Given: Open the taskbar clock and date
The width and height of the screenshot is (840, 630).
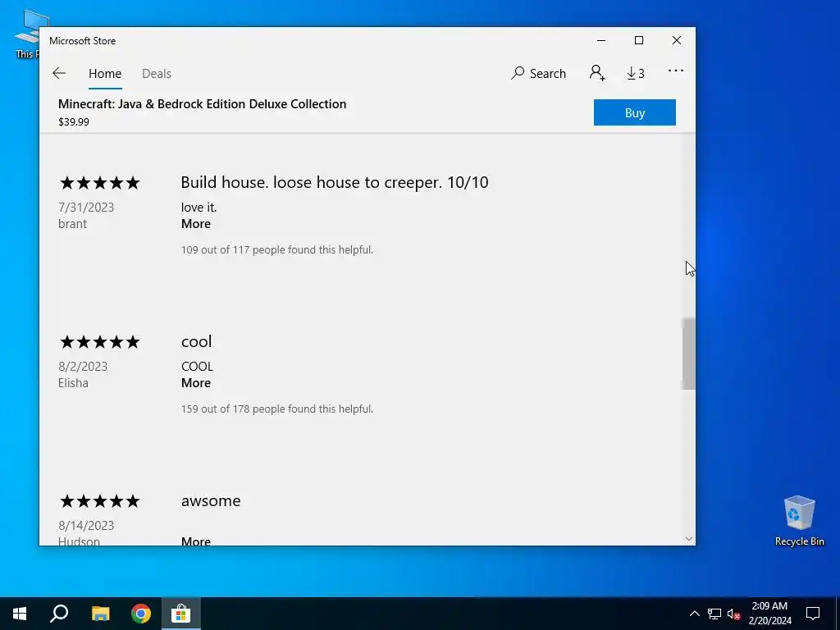Looking at the screenshot, I should [769, 614].
